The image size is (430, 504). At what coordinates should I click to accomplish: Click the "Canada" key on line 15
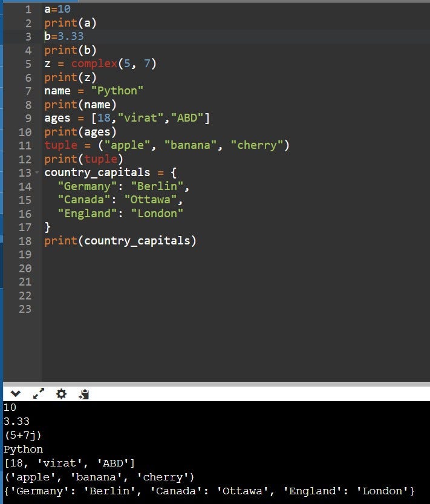pyautogui.click(x=84, y=200)
